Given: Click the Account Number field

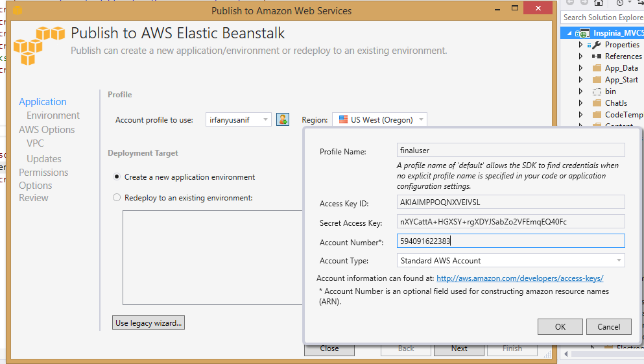Looking at the screenshot, I should (x=510, y=241).
